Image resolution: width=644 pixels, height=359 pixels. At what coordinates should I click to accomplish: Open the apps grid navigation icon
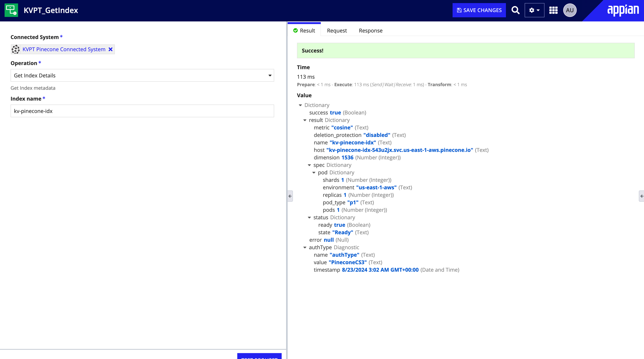(553, 10)
